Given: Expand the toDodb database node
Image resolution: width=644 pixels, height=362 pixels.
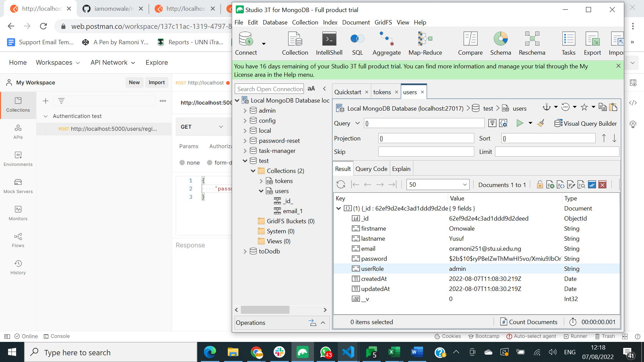Looking at the screenshot, I should pos(245,251).
